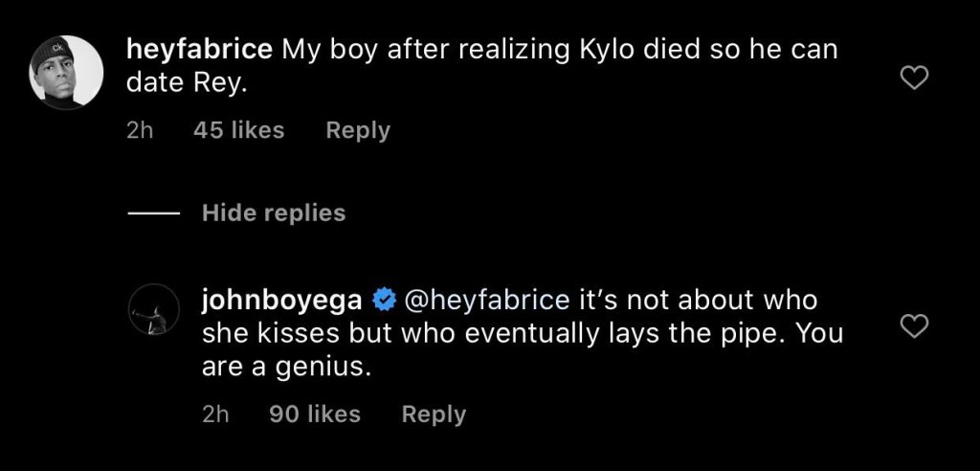Viewport: 980px width, 471px height.
Task: Open heyfabrice's profile picture
Action: pos(66,70)
